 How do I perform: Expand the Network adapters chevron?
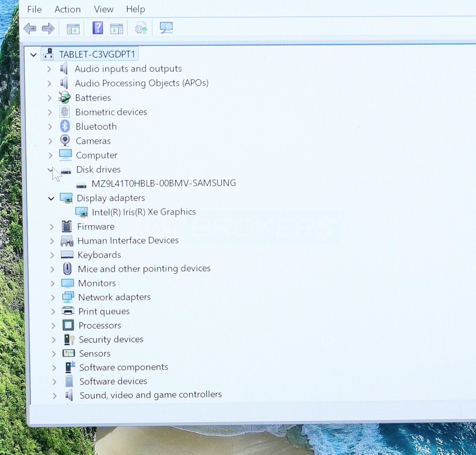(x=53, y=297)
